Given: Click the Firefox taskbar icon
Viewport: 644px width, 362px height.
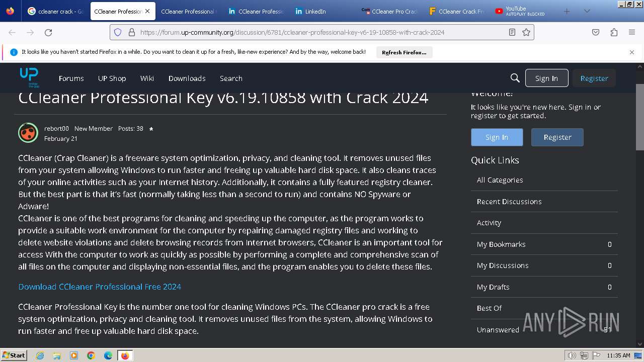Looking at the screenshot, I should click(125, 355).
